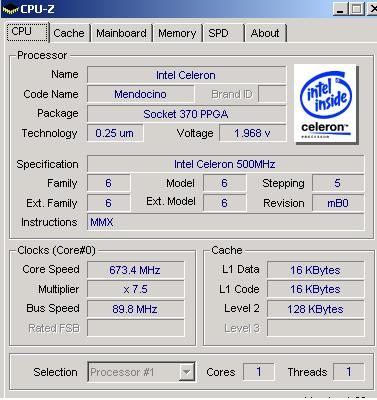Open the About tab
Viewport: 377px width, 400px height.
[x=265, y=33]
